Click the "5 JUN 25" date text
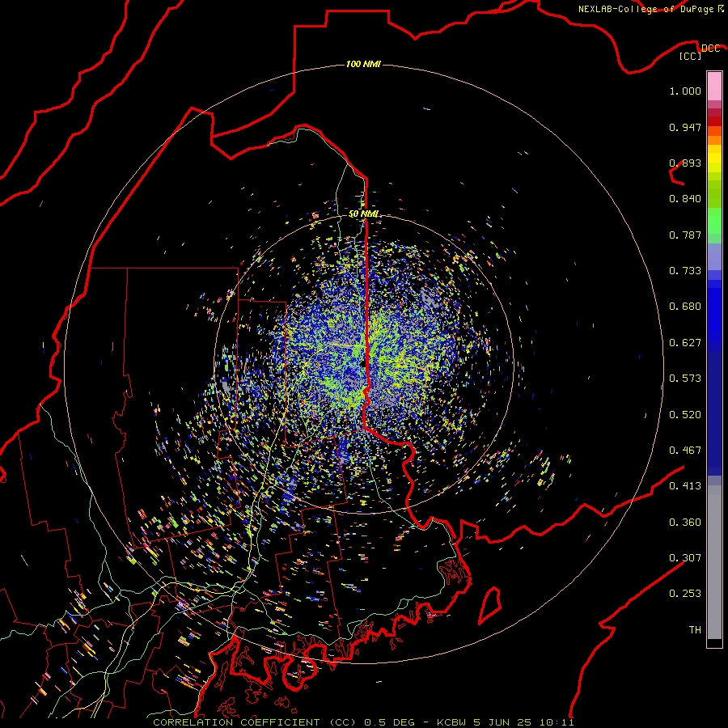The image size is (728, 728). coord(502,722)
